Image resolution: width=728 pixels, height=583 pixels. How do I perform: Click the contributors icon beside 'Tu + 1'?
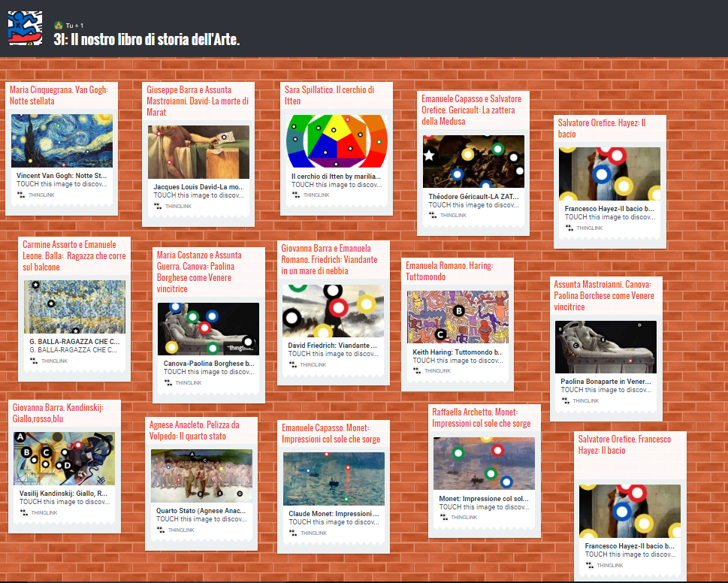pyautogui.click(x=59, y=25)
